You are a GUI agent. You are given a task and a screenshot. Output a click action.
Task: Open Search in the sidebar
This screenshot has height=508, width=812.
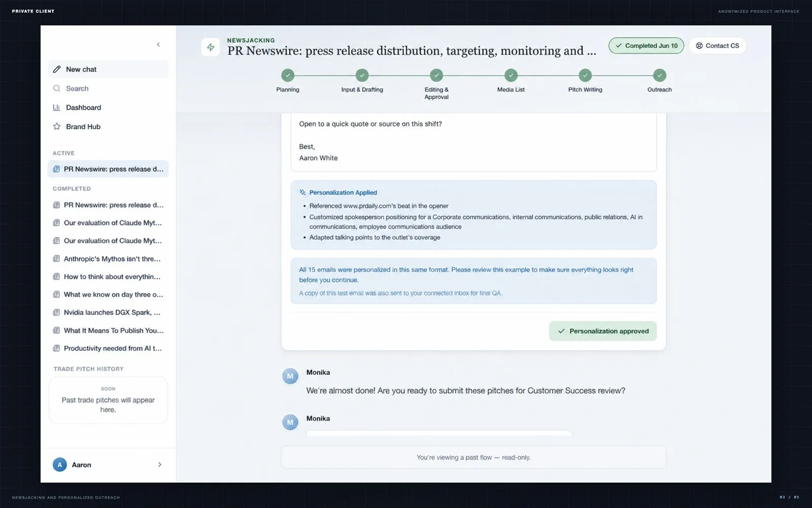pyautogui.click(x=108, y=88)
